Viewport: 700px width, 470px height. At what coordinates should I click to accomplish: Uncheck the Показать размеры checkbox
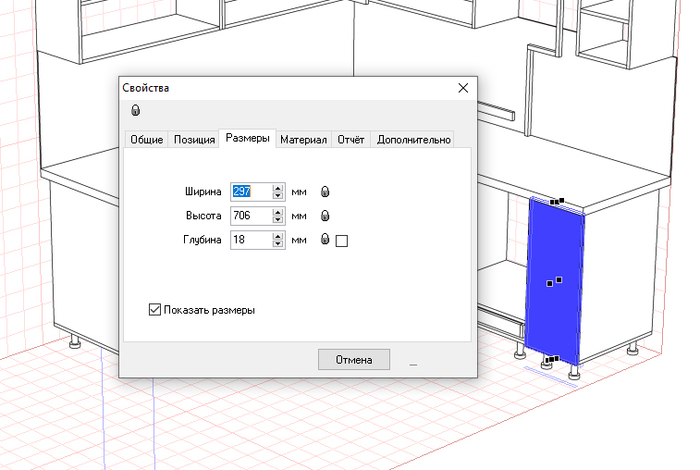[x=154, y=310]
